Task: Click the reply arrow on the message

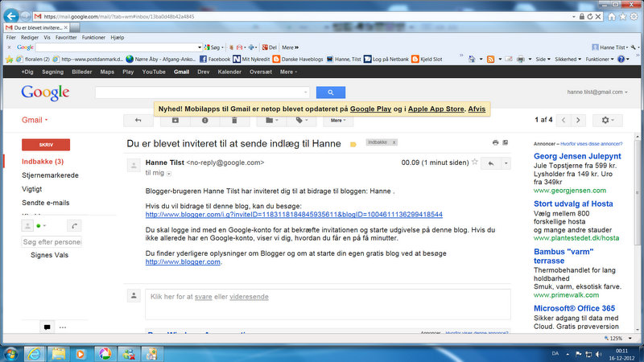Action: click(491, 163)
